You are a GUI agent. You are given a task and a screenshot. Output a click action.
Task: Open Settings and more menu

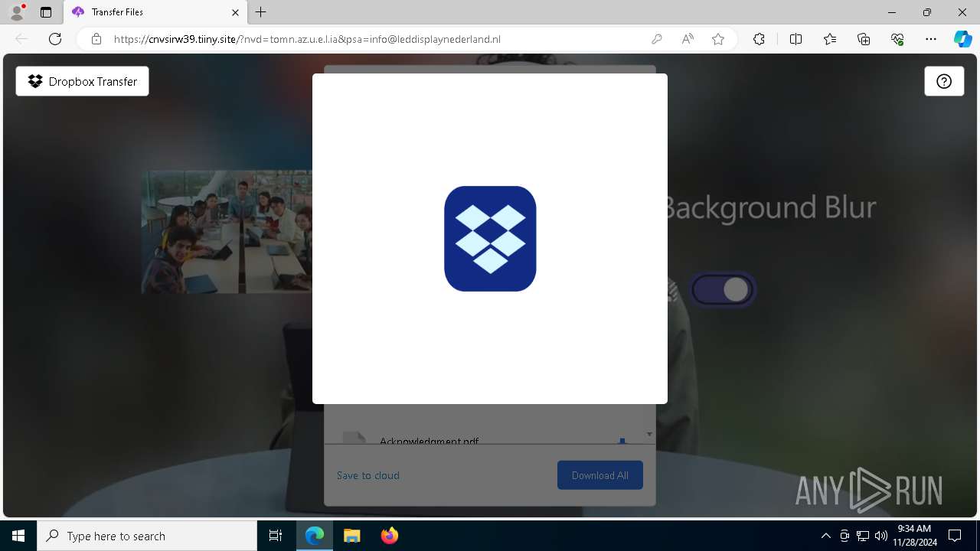[x=931, y=39]
